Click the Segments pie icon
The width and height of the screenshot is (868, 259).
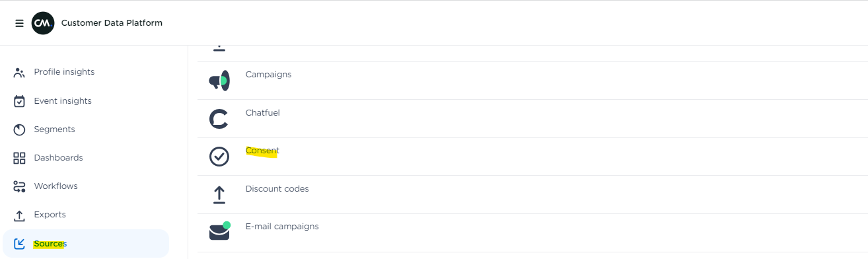[x=19, y=129]
